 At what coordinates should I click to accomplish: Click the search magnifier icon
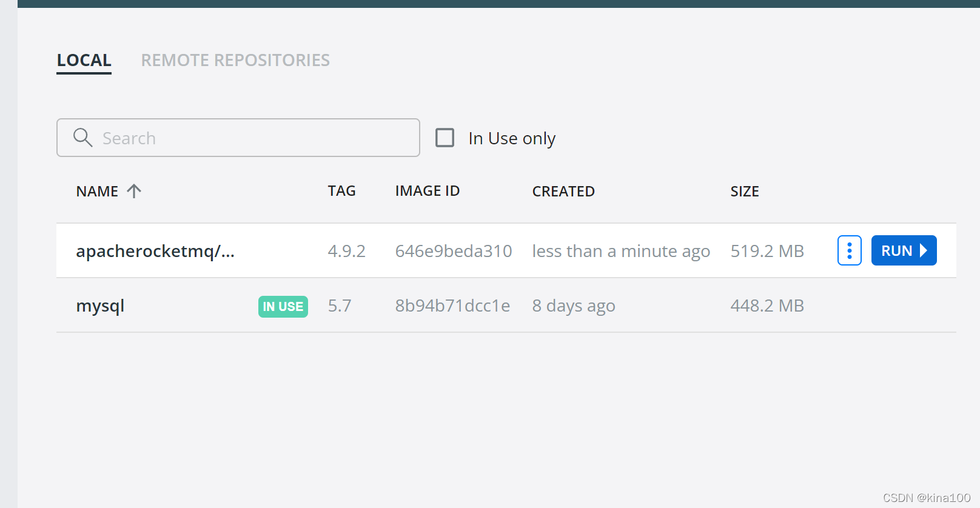(x=82, y=138)
